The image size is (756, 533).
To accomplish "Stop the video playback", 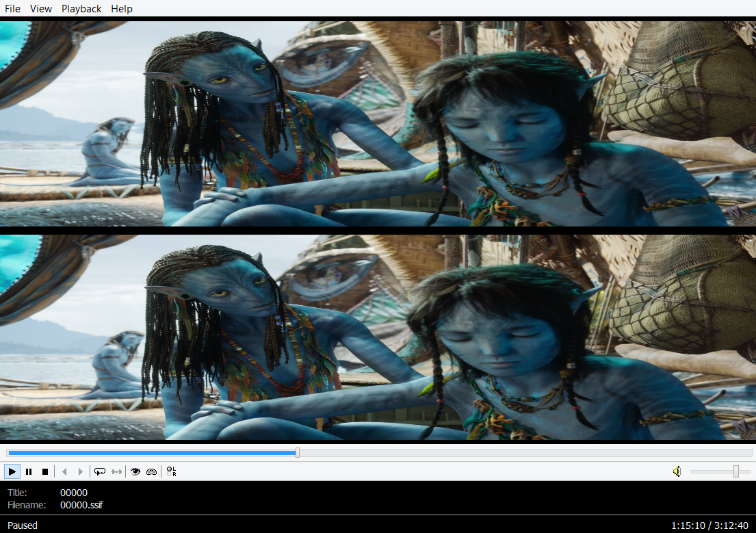I will [x=45, y=471].
